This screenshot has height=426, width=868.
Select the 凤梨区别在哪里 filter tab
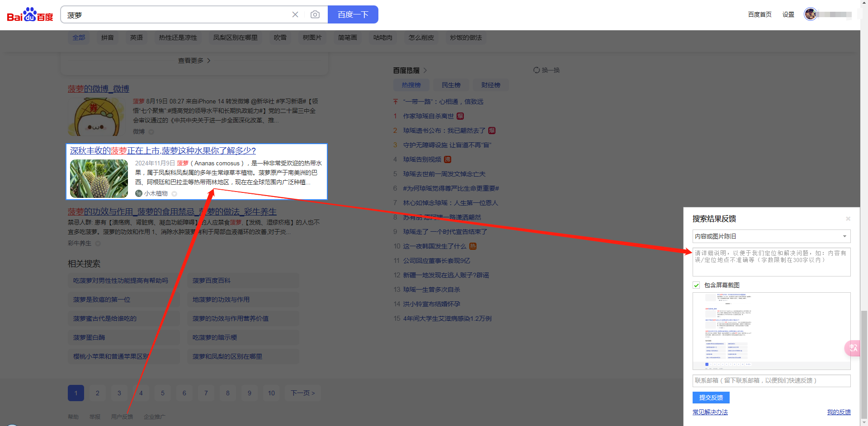click(236, 37)
